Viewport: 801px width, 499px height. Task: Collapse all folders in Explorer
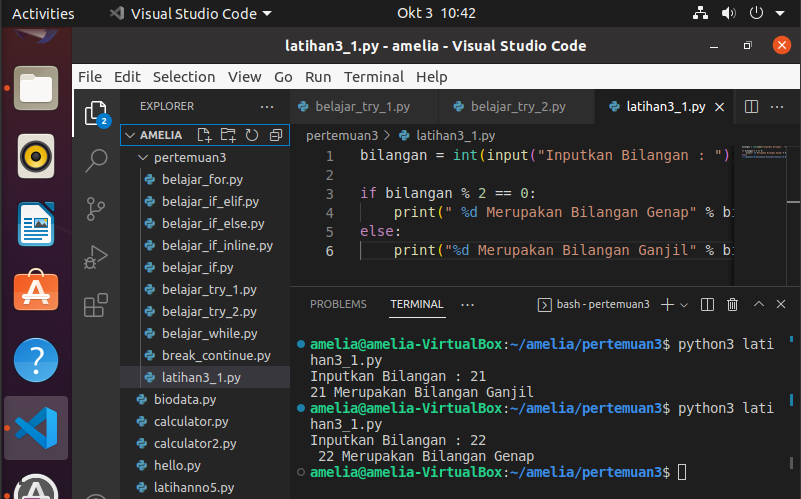(276, 135)
